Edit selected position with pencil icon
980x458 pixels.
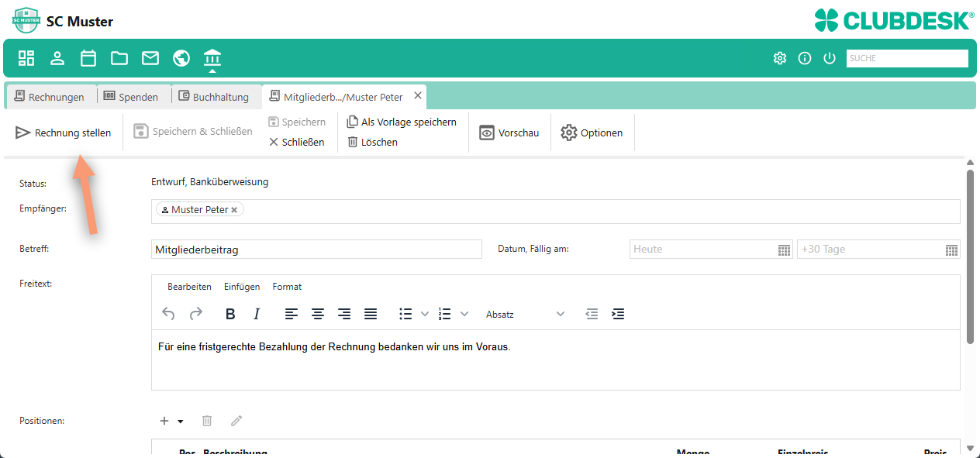coord(236,421)
